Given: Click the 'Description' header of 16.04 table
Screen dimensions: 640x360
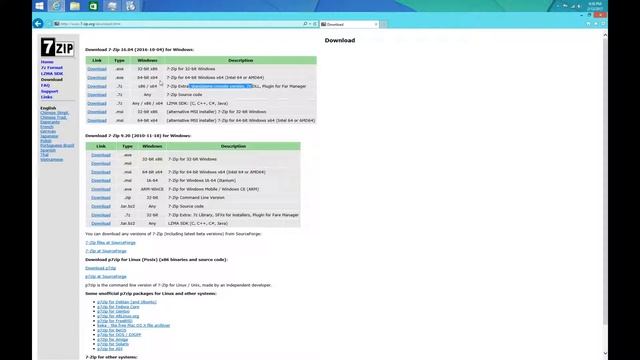Looking at the screenshot, I should (241, 60).
